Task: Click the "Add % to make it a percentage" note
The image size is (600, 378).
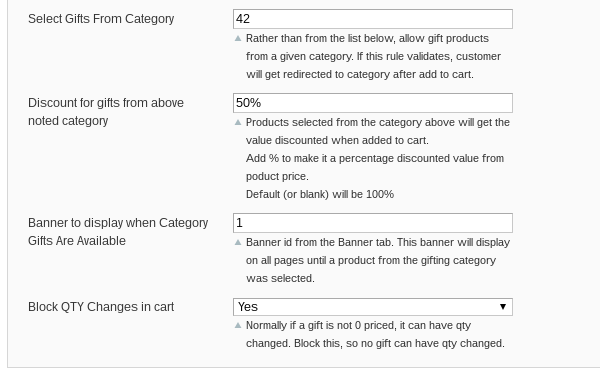Action: tap(375, 158)
